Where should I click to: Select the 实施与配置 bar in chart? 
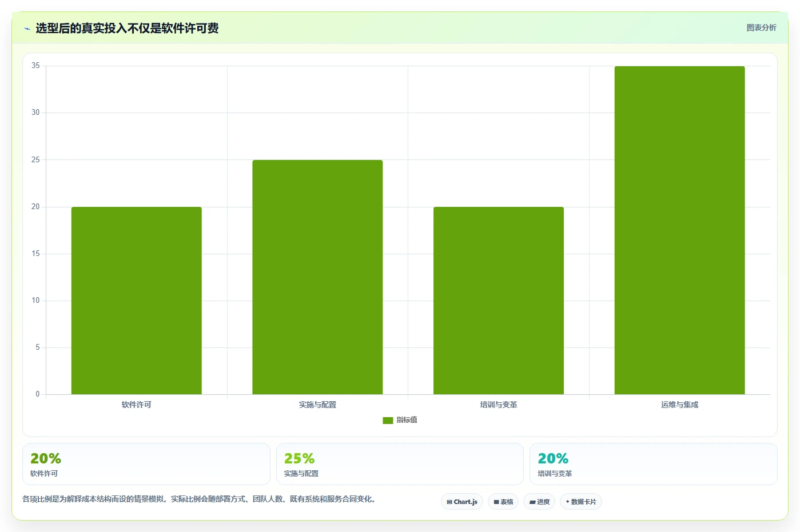[x=317, y=277]
